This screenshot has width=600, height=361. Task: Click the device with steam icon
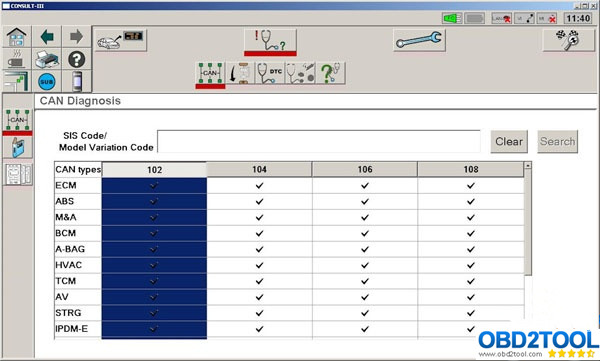click(x=16, y=59)
